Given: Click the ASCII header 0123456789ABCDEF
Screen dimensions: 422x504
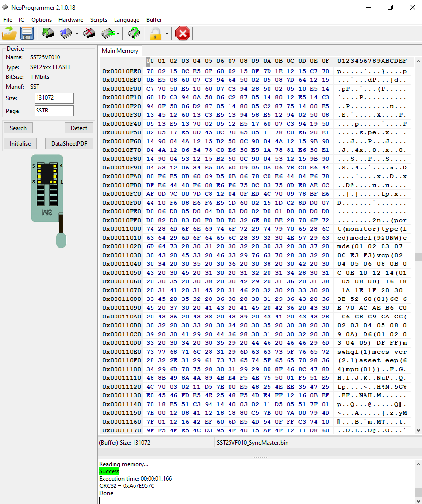Looking at the screenshot, I should 372,61.
